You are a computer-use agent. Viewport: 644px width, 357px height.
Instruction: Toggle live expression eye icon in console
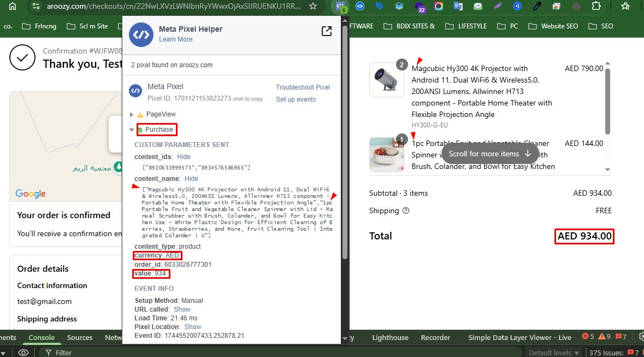point(23,352)
